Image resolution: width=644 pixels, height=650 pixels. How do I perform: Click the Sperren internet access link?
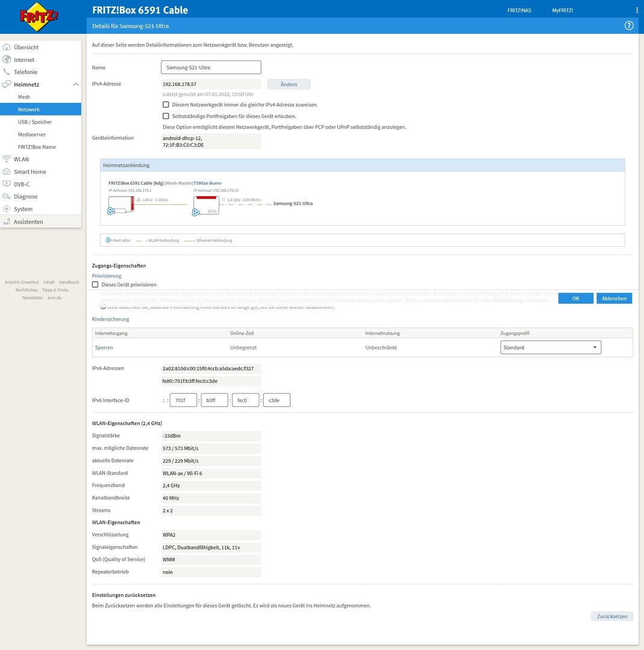[x=104, y=347]
